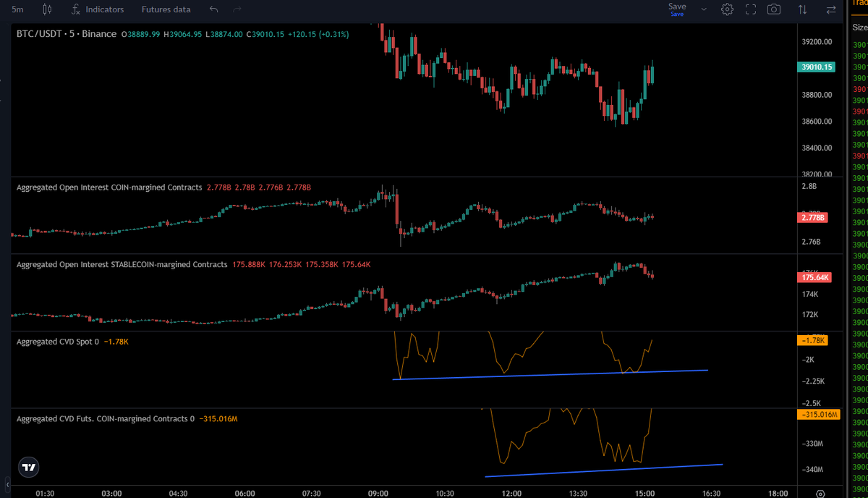Click the BTC/USDT · 5 · Binance symbol title

(x=67, y=34)
